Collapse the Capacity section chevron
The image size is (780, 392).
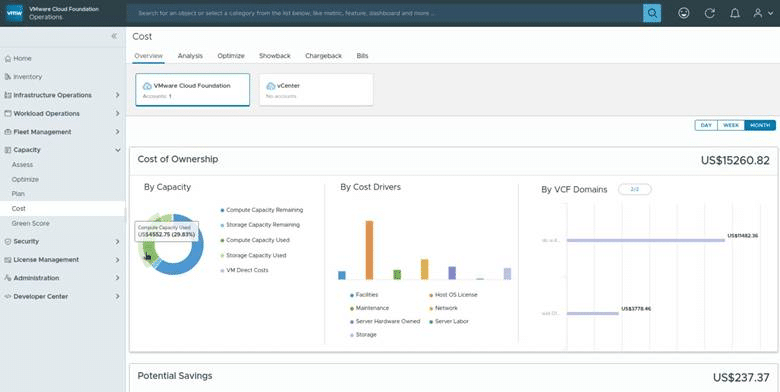click(118, 150)
